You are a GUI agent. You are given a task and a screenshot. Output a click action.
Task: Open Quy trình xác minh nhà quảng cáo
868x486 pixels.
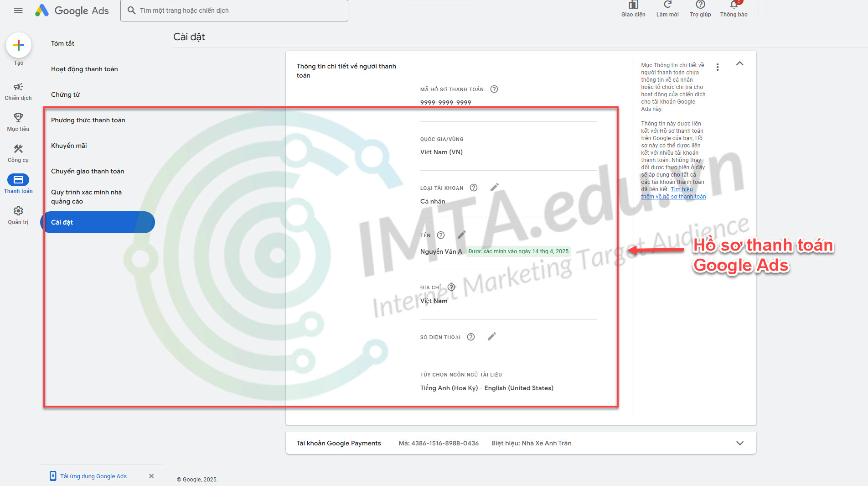[x=87, y=197]
